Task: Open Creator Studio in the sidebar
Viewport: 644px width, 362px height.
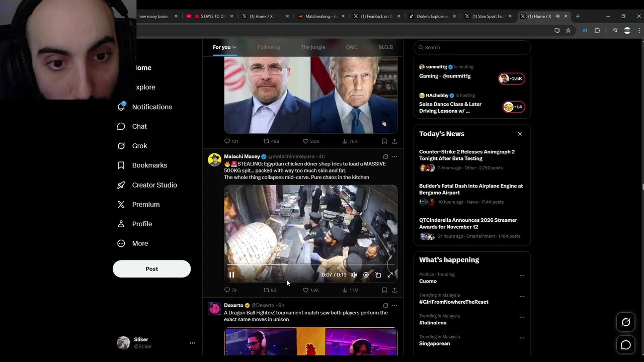Action: 147,185
